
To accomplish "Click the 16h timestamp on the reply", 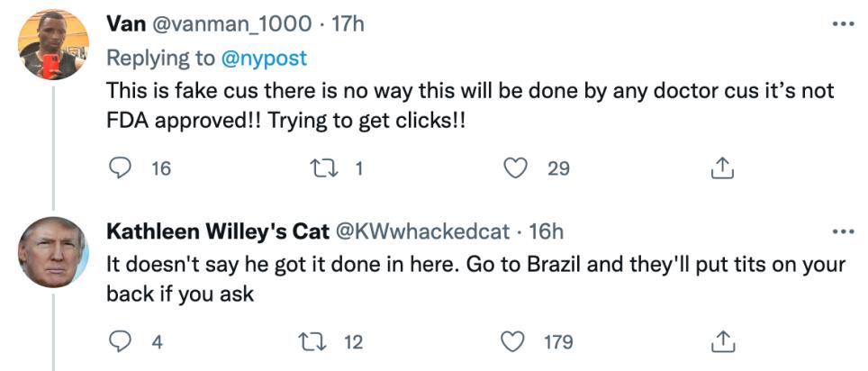I will 545,231.
